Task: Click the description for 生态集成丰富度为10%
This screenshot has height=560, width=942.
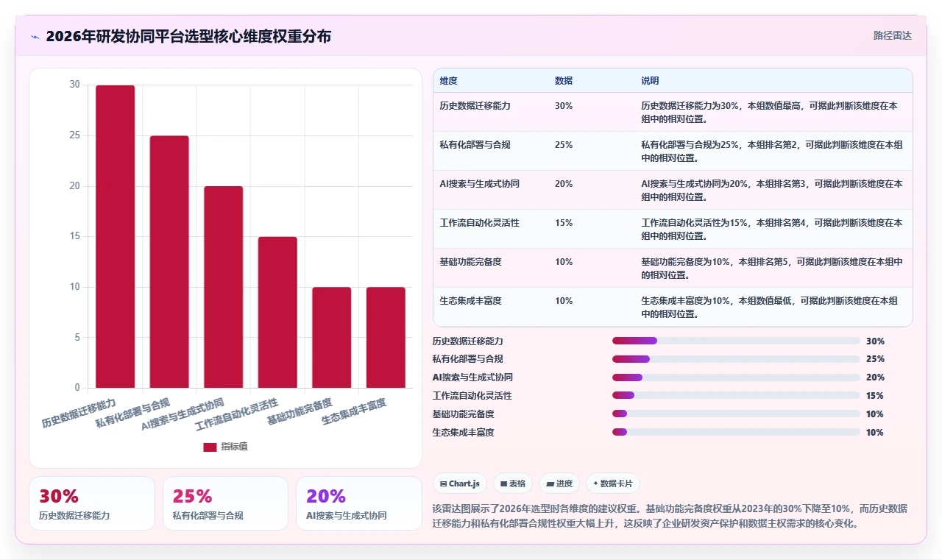Action: click(770, 307)
